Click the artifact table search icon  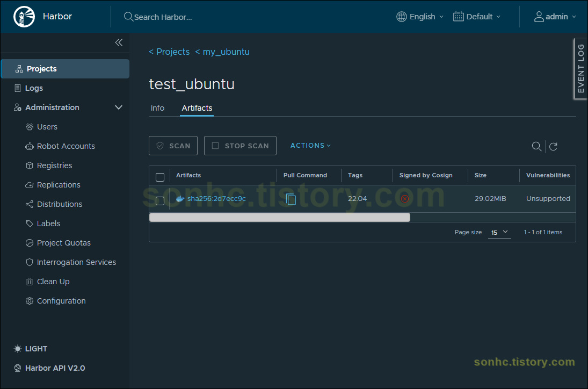pos(536,146)
